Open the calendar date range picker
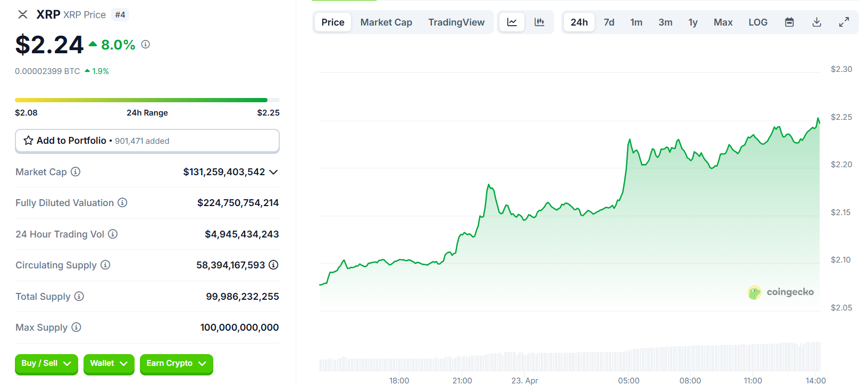Screen dimensions: 868x385 pos(789,22)
